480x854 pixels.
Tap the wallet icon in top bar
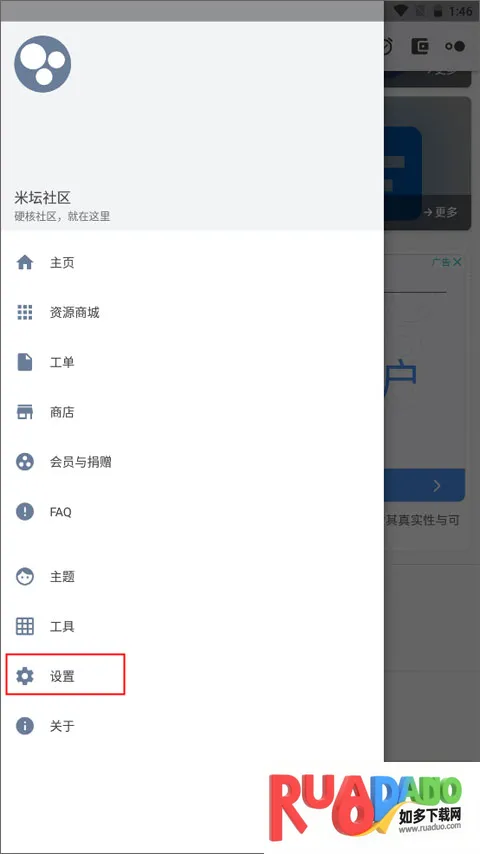coord(420,46)
